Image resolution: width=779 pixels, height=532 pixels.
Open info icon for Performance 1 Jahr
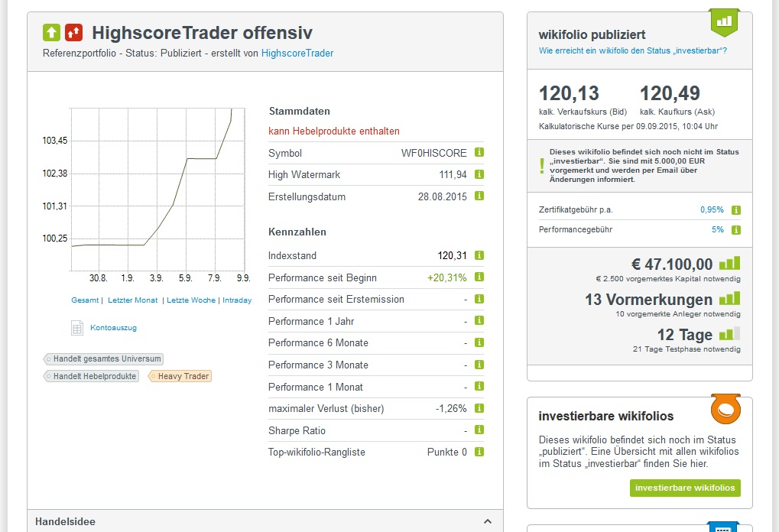pos(479,320)
